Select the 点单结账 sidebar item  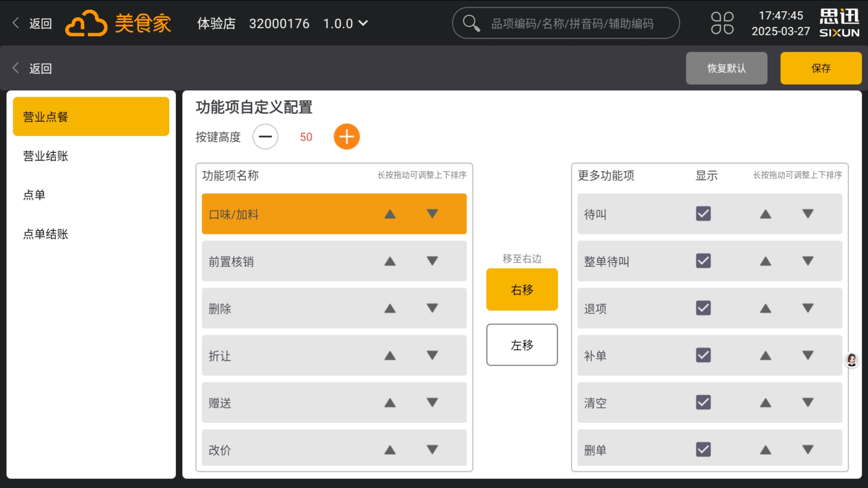(45, 234)
